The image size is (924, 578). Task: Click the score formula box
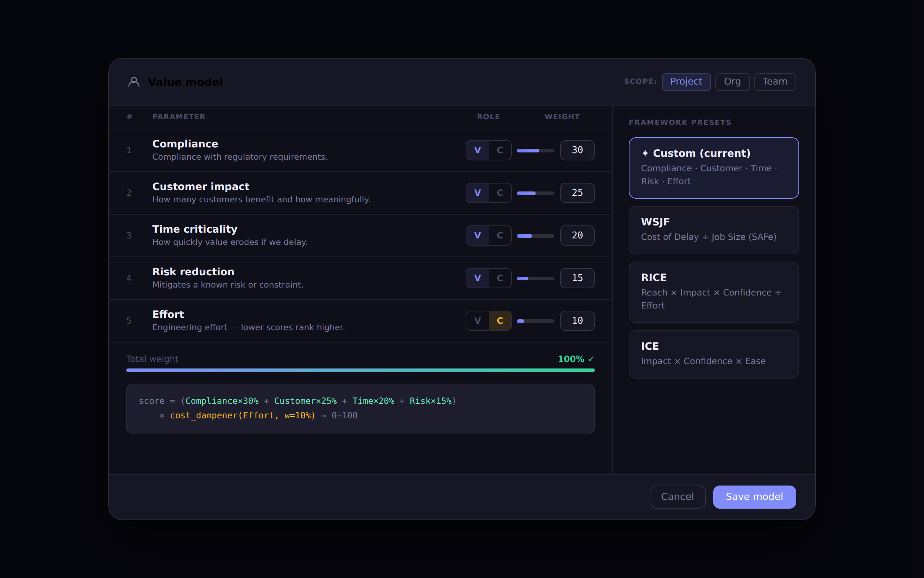pyautogui.click(x=361, y=408)
